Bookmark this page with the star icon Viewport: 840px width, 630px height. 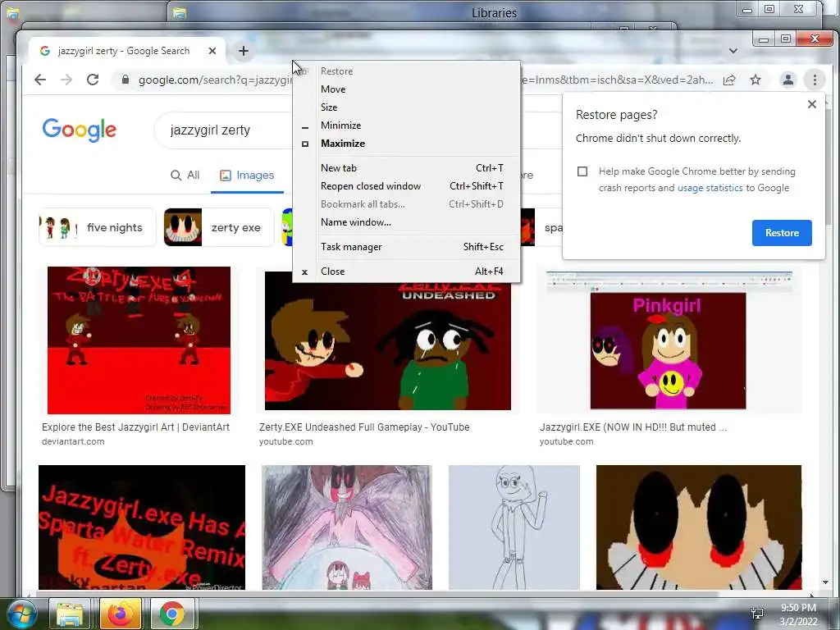click(756, 80)
